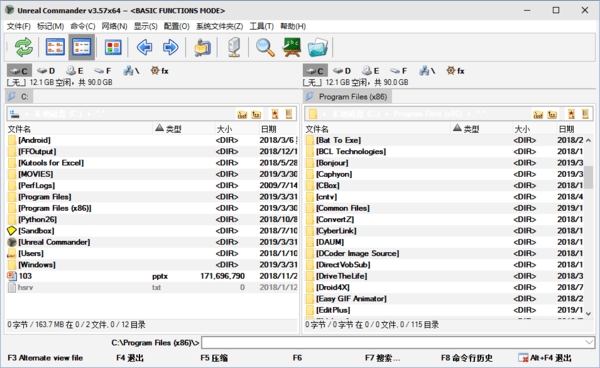Viewport: 600px width, 368px height.
Task: Click fx virtual drive in right panel
Action: (455, 71)
